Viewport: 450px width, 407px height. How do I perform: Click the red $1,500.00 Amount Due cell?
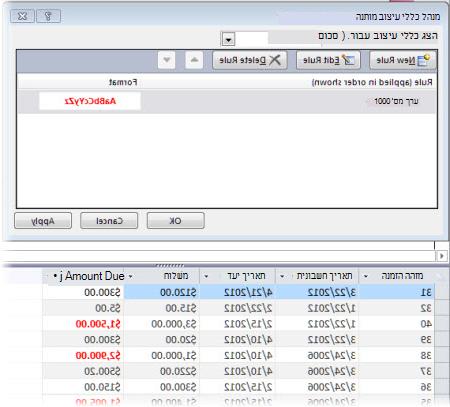click(x=84, y=324)
